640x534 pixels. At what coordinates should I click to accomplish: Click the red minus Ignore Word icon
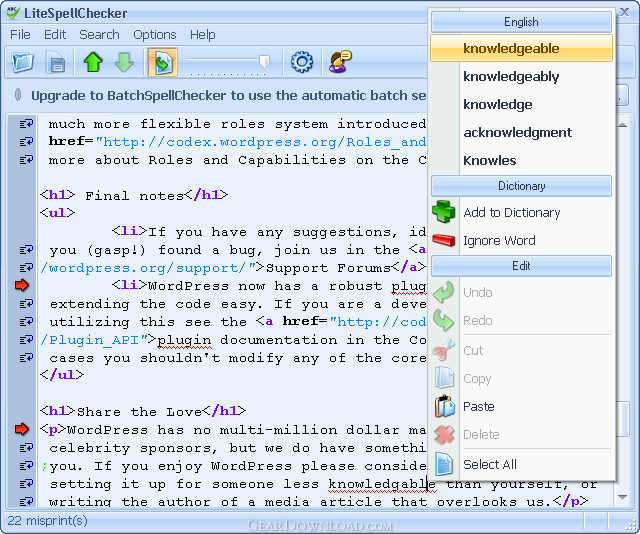[443, 240]
